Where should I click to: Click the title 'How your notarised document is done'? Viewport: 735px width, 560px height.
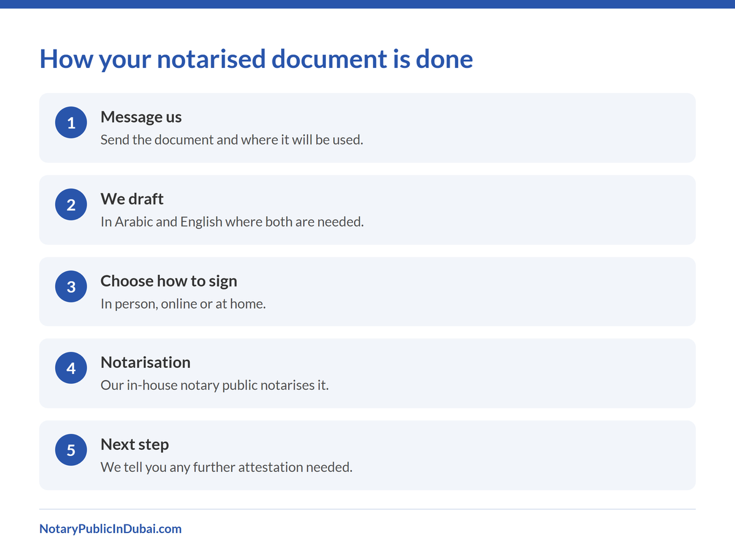pyautogui.click(x=256, y=59)
